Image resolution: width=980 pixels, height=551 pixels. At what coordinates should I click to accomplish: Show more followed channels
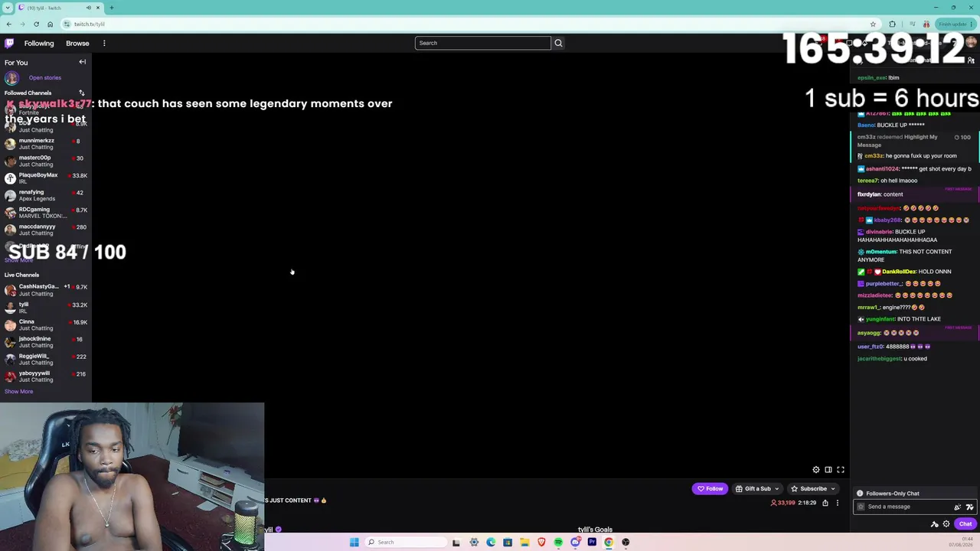tap(18, 260)
